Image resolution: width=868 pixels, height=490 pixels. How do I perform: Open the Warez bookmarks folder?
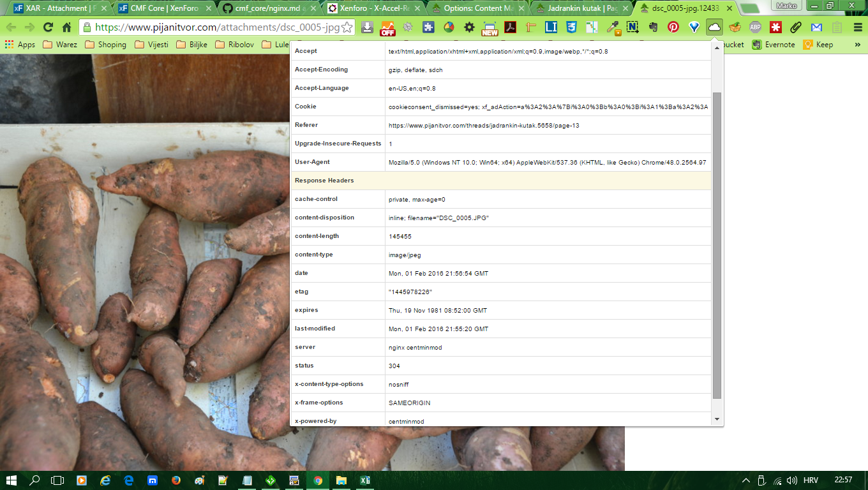tap(60, 45)
